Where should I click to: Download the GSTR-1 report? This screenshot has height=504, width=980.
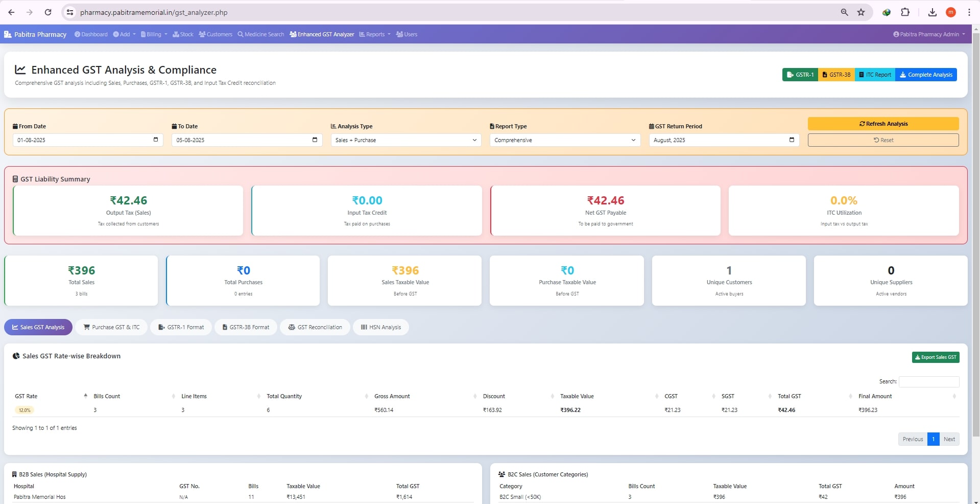[800, 75]
